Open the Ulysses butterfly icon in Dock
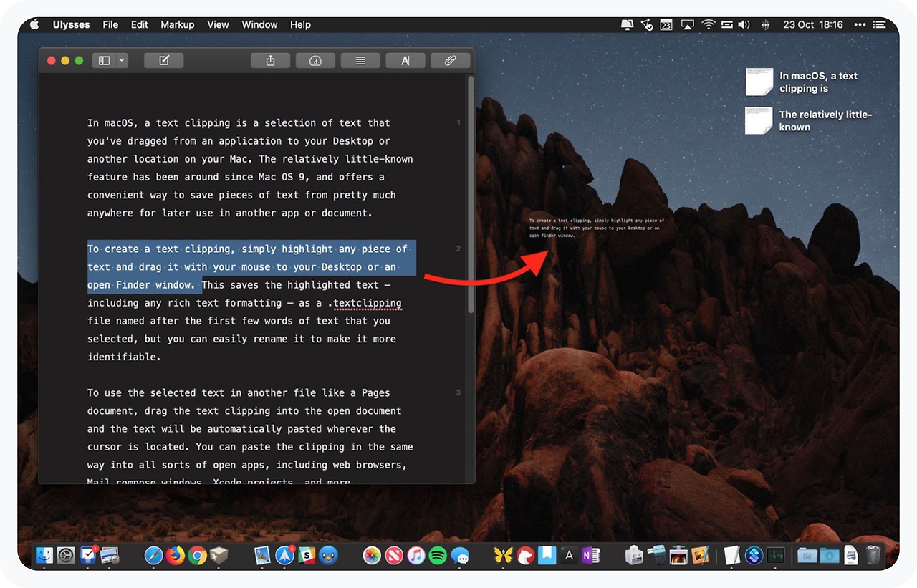 [504, 555]
